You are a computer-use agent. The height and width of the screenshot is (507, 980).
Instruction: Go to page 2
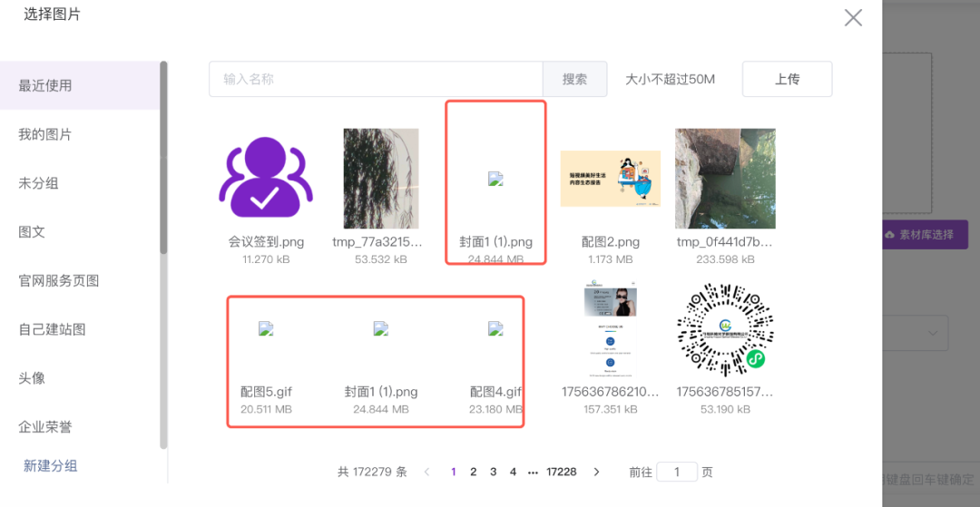[474, 472]
